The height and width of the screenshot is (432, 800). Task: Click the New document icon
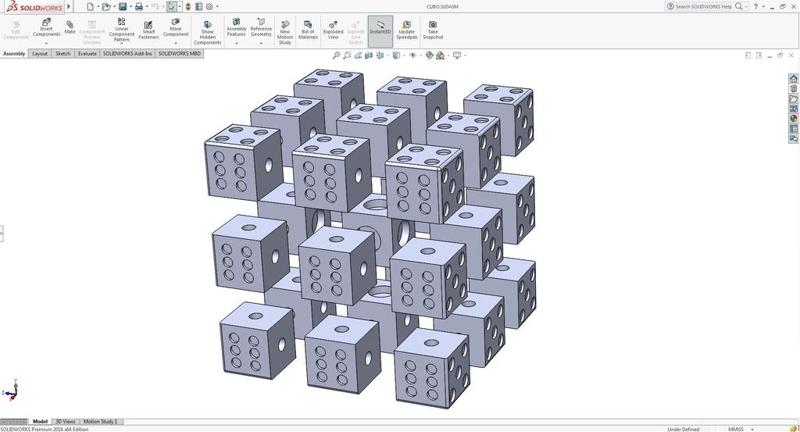[x=90, y=7]
